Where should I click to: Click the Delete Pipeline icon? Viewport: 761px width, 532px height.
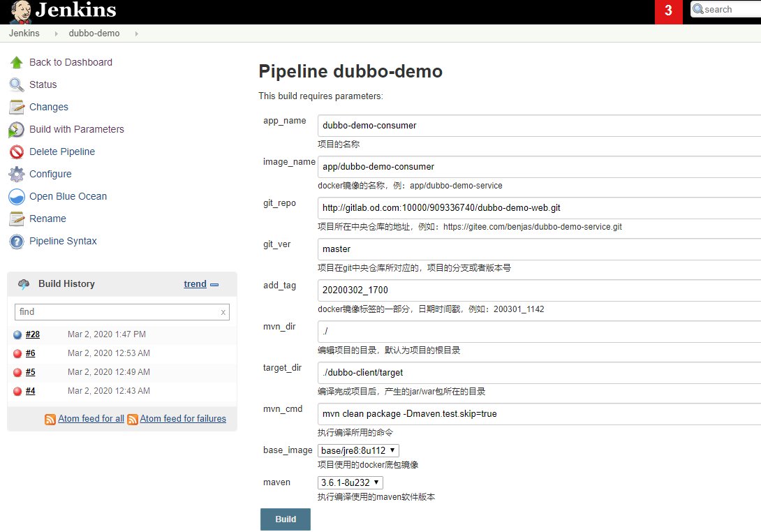[17, 152]
